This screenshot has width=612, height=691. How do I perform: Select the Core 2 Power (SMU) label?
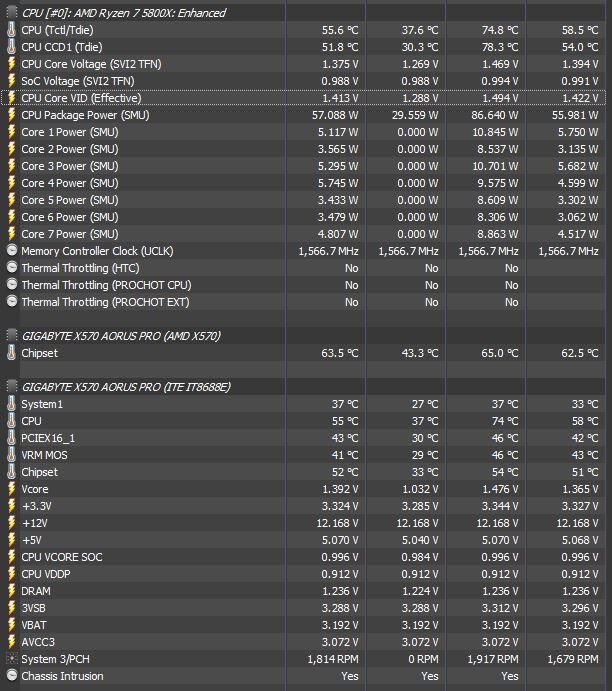(70, 149)
